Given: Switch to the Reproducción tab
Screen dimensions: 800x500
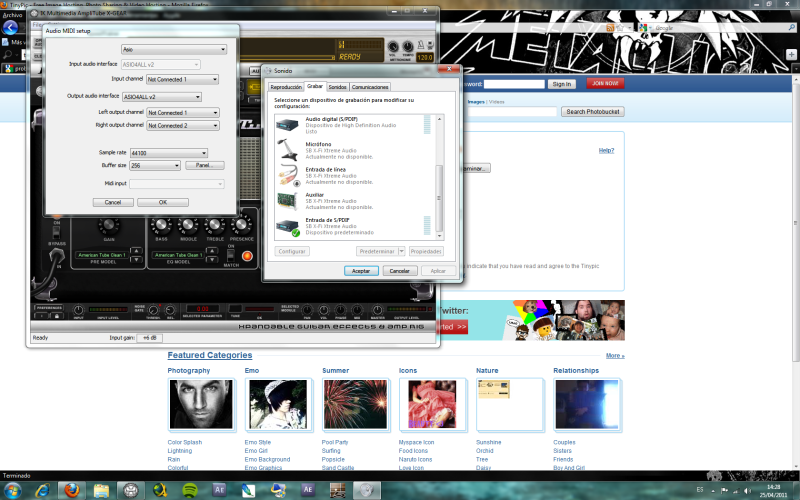Looking at the screenshot, I should coord(286,87).
